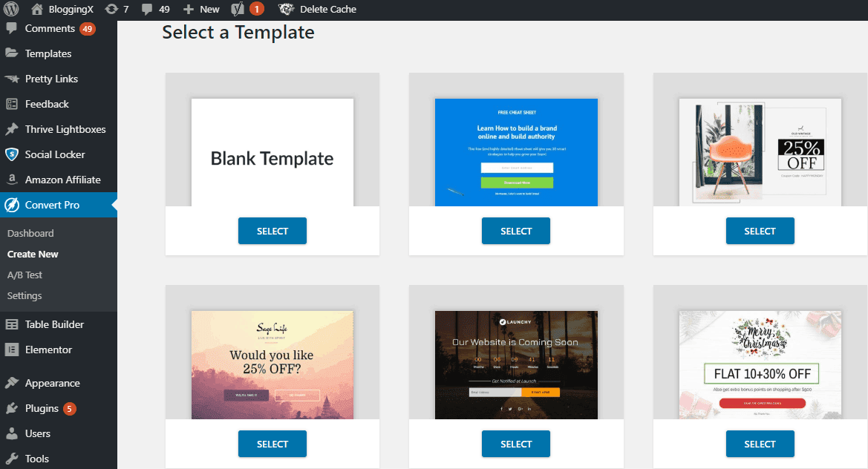Click the Table Builder grid icon

(12, 324)
